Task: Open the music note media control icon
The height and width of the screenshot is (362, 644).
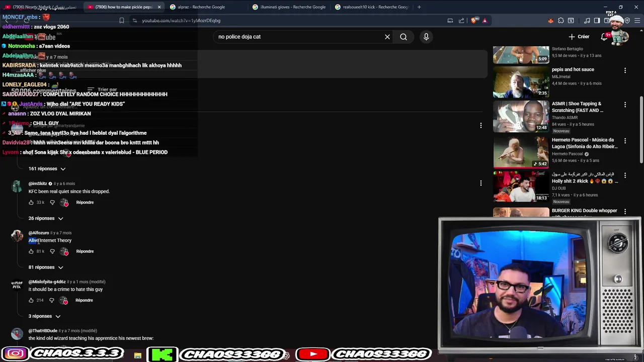Action: (587, 21)
